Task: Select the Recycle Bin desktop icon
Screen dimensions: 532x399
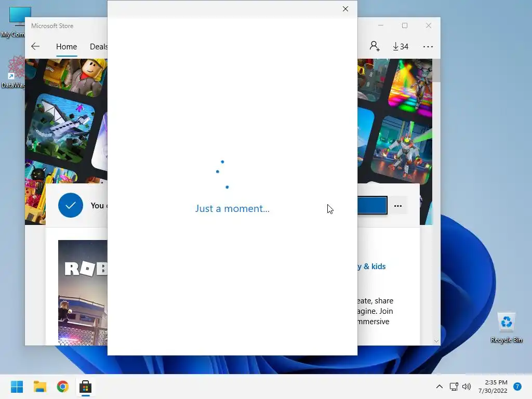Action: coord(506,327)
